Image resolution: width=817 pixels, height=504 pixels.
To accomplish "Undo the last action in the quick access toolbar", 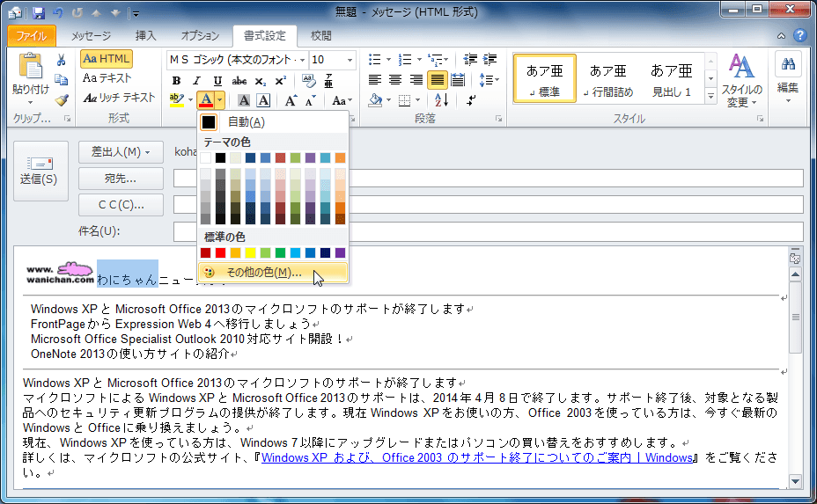I will pyautogui.click(x=58, y=12).
